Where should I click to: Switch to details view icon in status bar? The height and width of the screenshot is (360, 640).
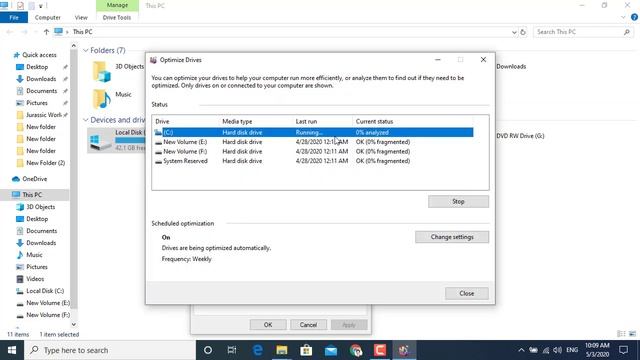[621, 334]
